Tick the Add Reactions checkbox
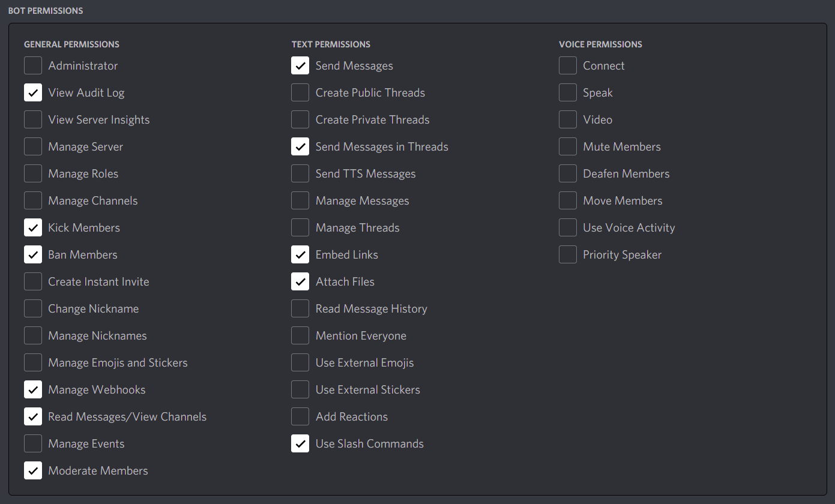This screenshot has height=504, width=835. [300, 416]
